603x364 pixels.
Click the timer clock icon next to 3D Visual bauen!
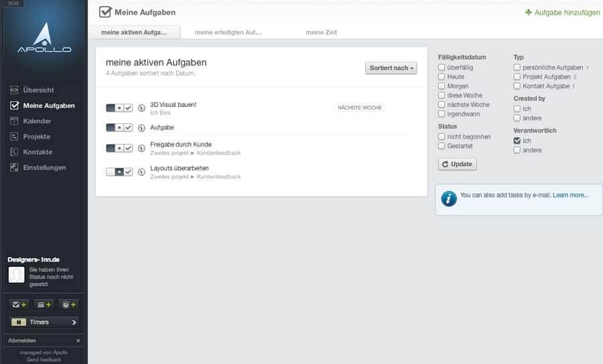pos(141,108)
